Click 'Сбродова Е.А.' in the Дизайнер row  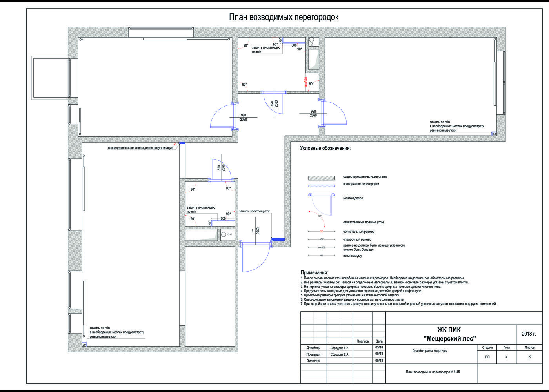pyautogui.click(x=340, y=348)
